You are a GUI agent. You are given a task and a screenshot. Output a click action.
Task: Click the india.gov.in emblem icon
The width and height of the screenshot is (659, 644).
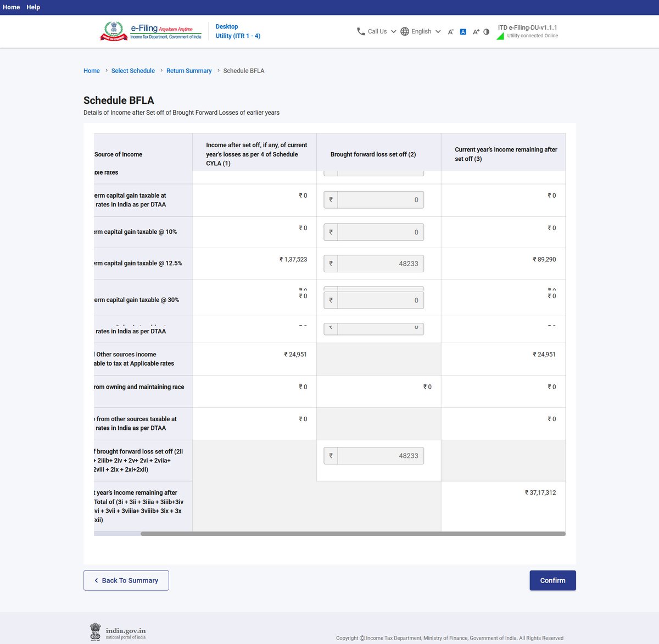(96, 631)
